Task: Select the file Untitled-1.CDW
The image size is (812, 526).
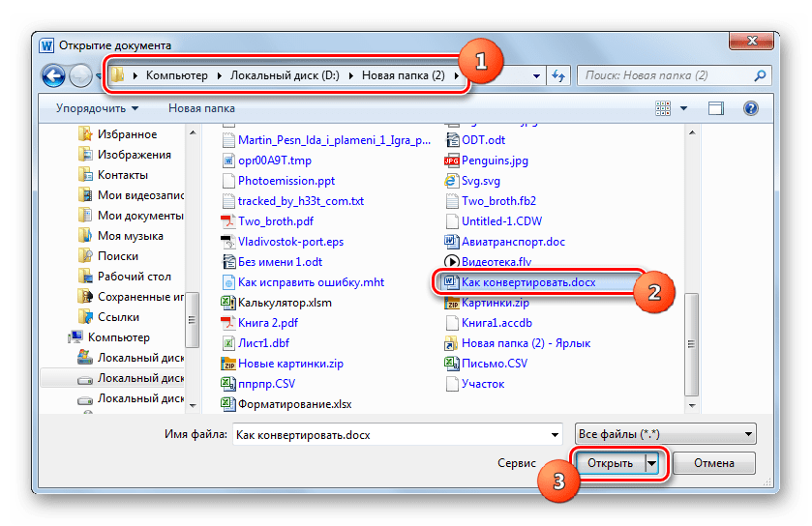Action: tap(501, 221)
